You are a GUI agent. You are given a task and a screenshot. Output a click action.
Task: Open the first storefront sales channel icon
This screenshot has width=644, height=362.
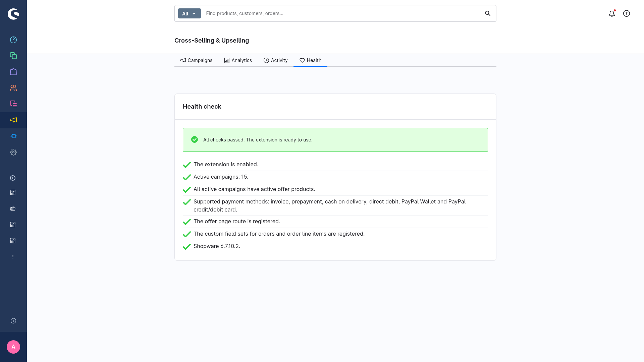pyautogui.click(x=13, y=192)
